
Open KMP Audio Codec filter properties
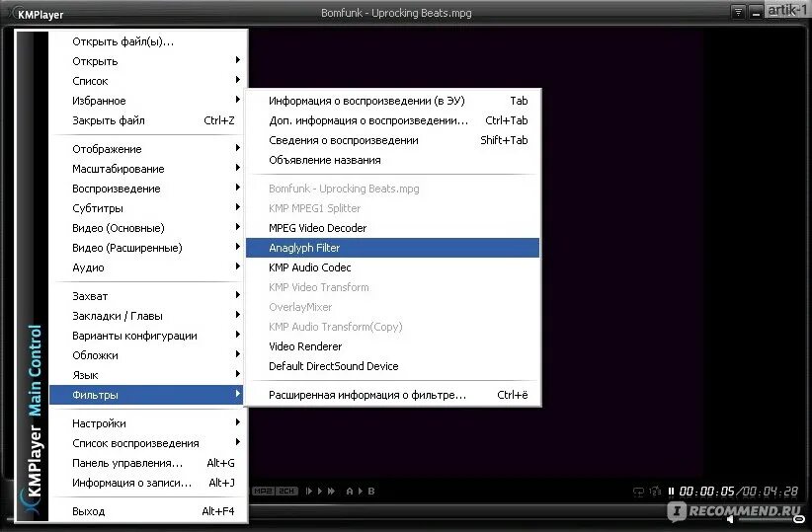[392, 267]
